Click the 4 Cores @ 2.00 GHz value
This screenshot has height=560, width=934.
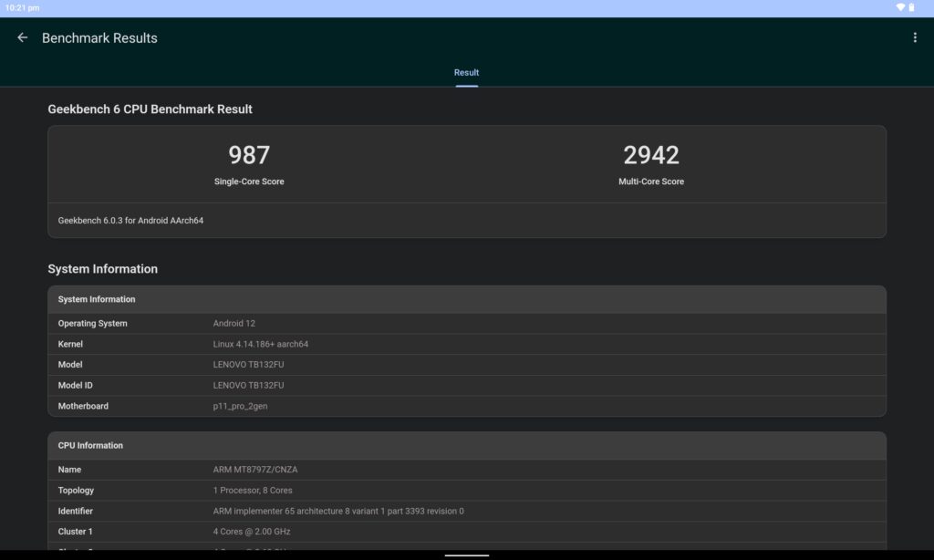click(x=252, y=532)
